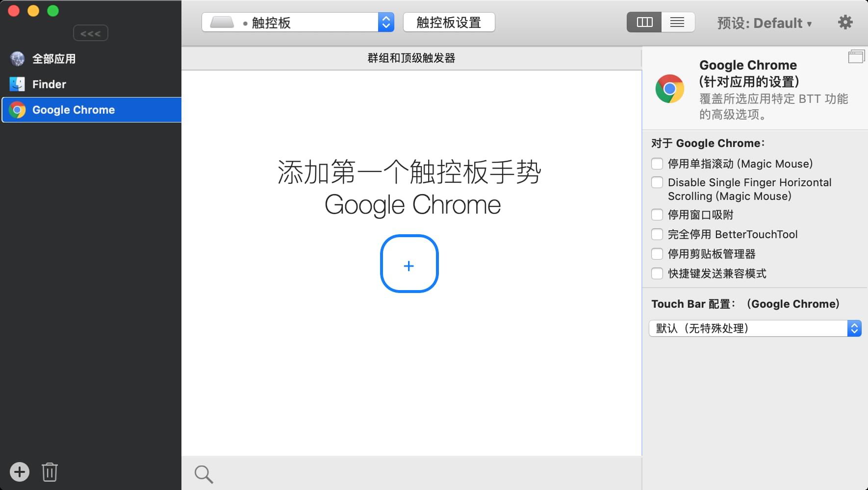Click the 全部应用 globe icon
Screen dimensions: 868x490
[x=17, y=59]
